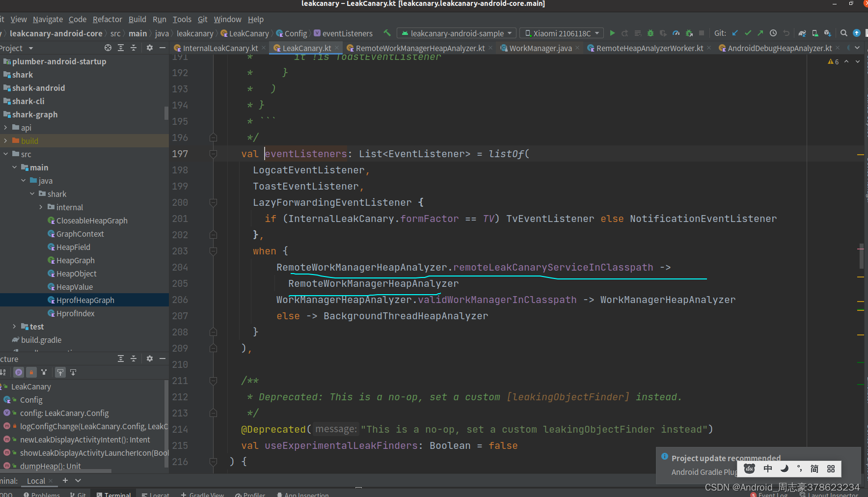Toggle autoscroll to source in Structure
Image resolution: width=868 pixels, height=497 pixels.
pyautogui.click(x=60, y=372)
